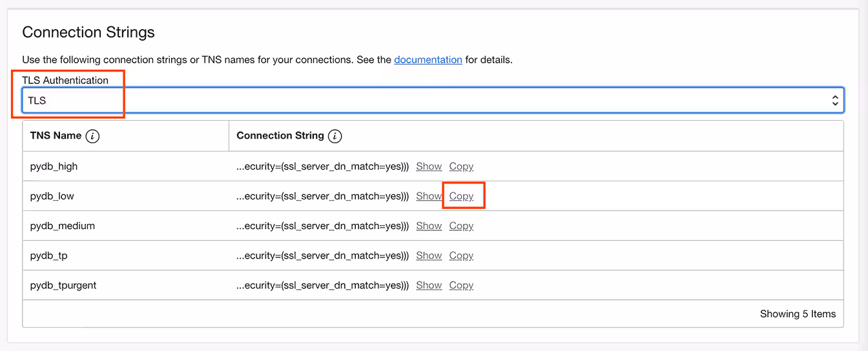The height and width of the screenshot is (351, 868).
Task: Copy the pydb_medium connection string
Action: [461, 226]
